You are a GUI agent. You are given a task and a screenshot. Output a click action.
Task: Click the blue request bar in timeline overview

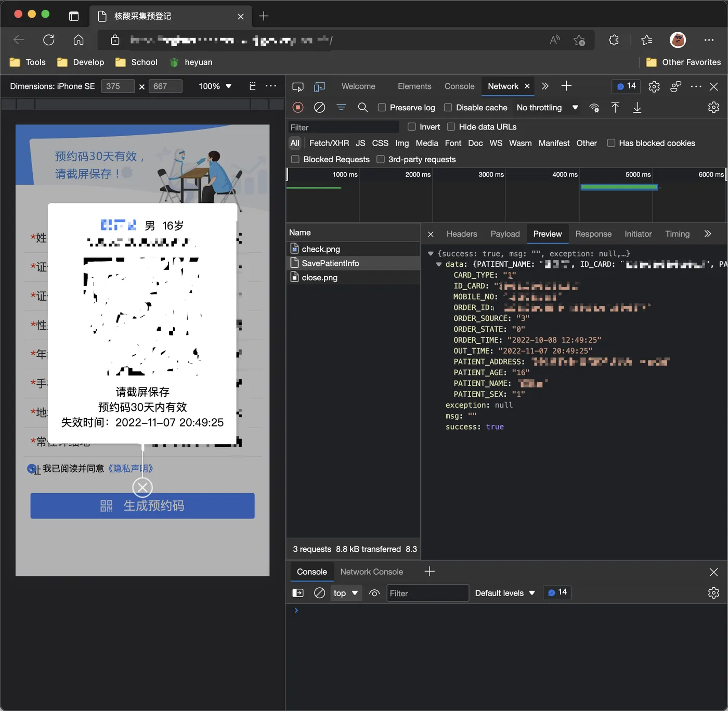pyautogui.click(x=619, y=187)
